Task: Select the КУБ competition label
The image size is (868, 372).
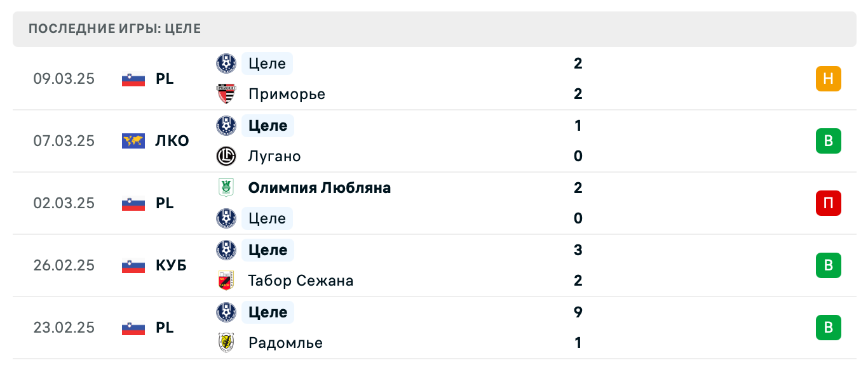Action: tap(172, 265)
